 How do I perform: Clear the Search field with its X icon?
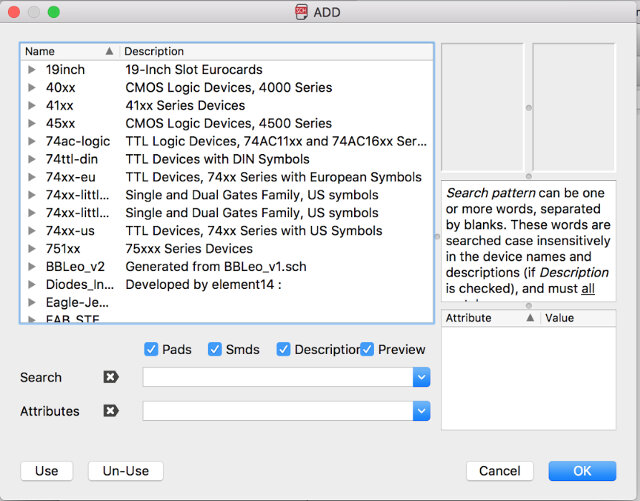(111, 377)
